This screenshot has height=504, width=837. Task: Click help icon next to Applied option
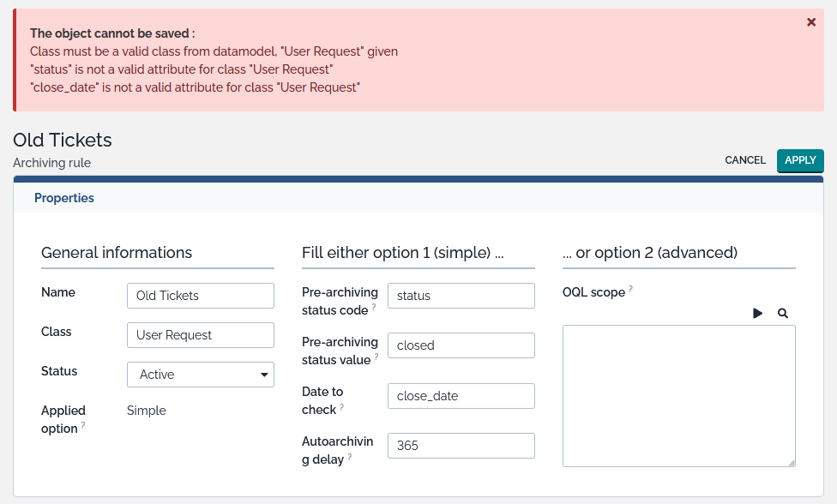[x=83, y=426]
